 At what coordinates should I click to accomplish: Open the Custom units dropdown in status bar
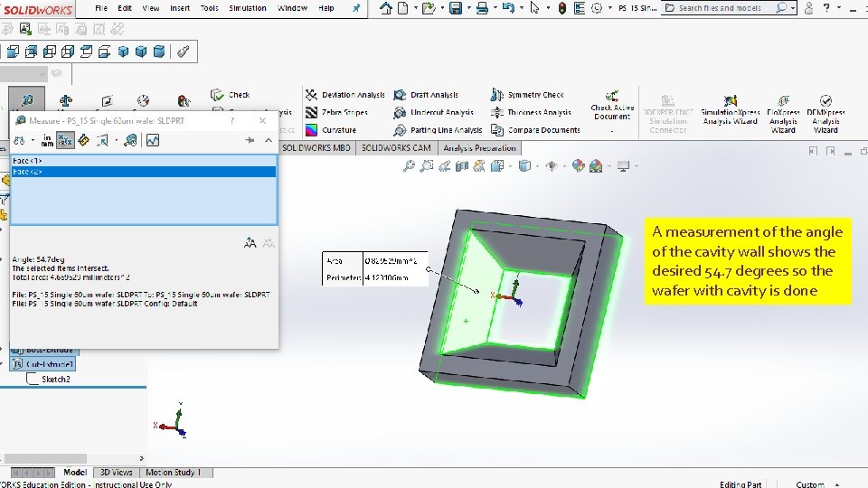[x=837, y=484]
